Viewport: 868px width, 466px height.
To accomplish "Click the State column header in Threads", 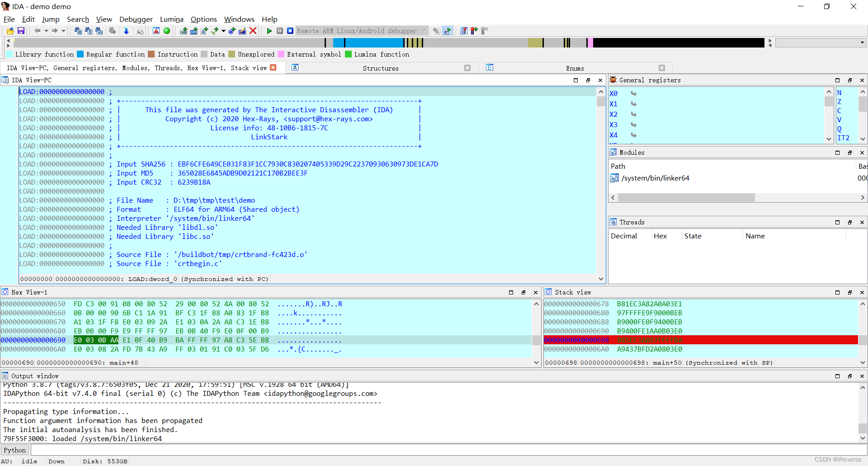I will [693, 236].
